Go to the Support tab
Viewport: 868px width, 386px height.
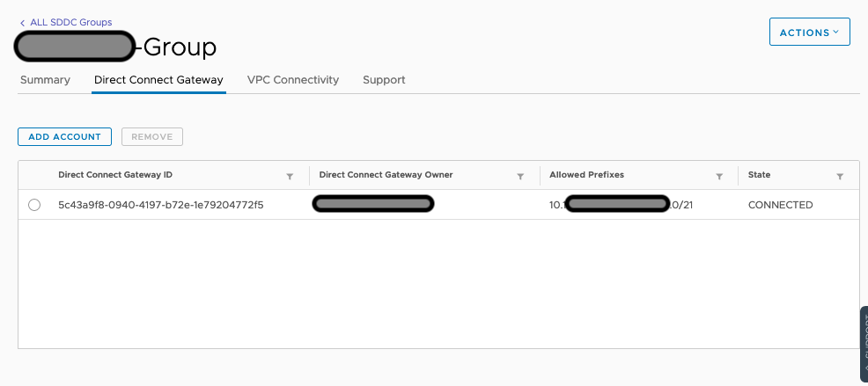[x=384, y=80]
